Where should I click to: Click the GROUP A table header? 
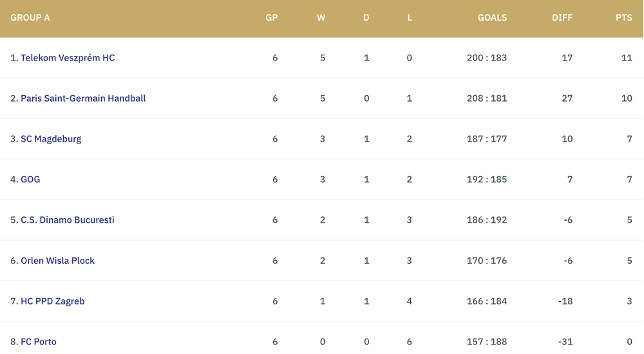pos(30,17)
